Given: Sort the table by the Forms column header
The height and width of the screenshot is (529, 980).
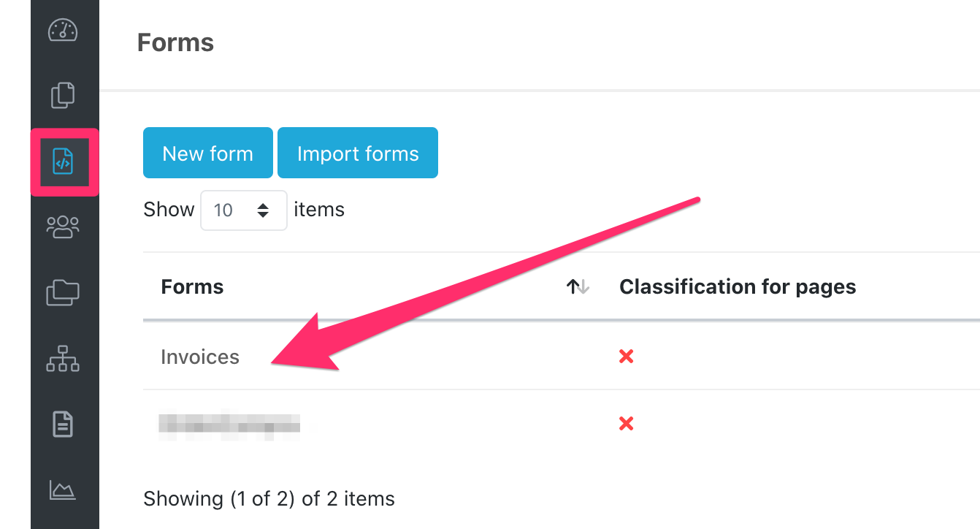Looking at the screenshot, I should pos(192,286).
